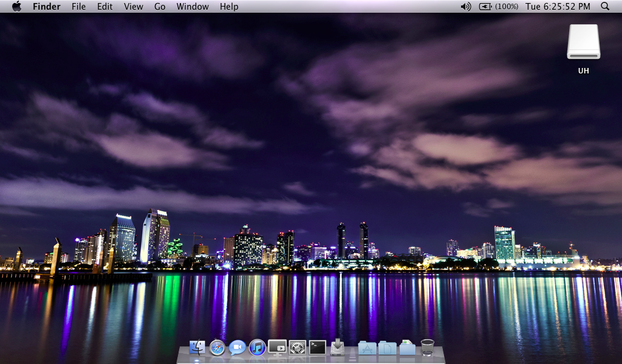Viewport: 622px width, 364px height.
Task: Click the installer drive icon in dock
Action: coord(338,348)
